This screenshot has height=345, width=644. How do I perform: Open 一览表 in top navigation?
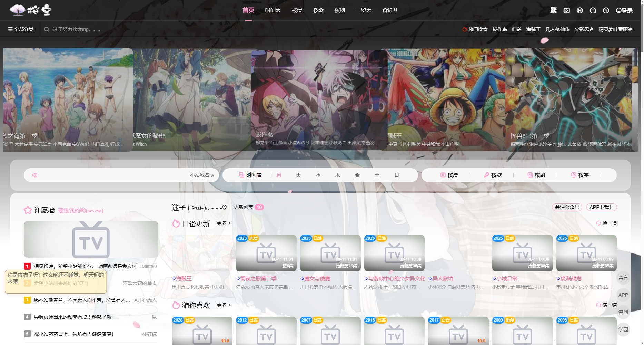[x=364, y=10]
